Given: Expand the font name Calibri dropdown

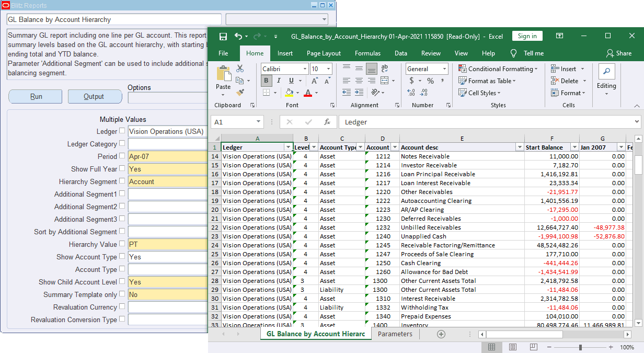Looking at the screenshot, I should [305, 69].
